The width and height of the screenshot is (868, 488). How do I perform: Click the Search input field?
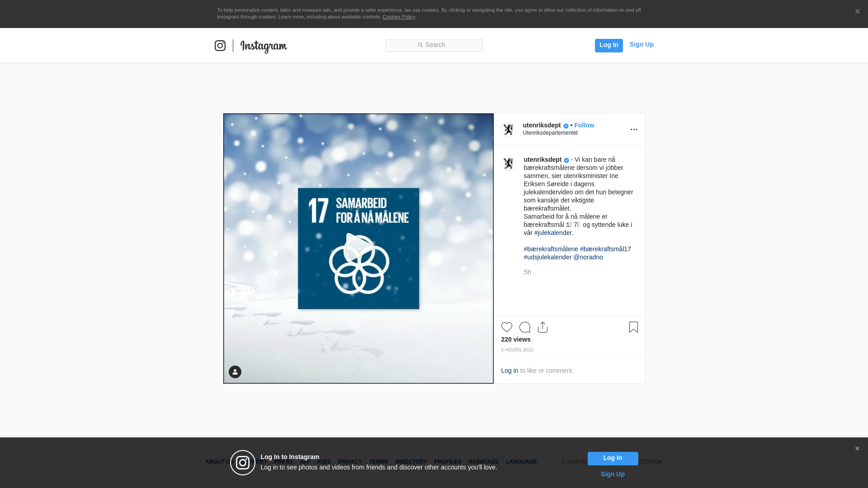434,45
